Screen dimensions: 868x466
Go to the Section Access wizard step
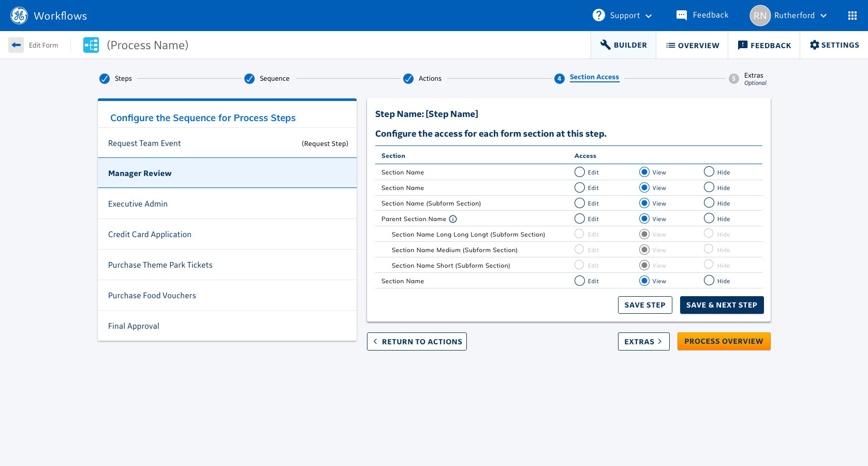pyautogui.click(x=594, y=77)
